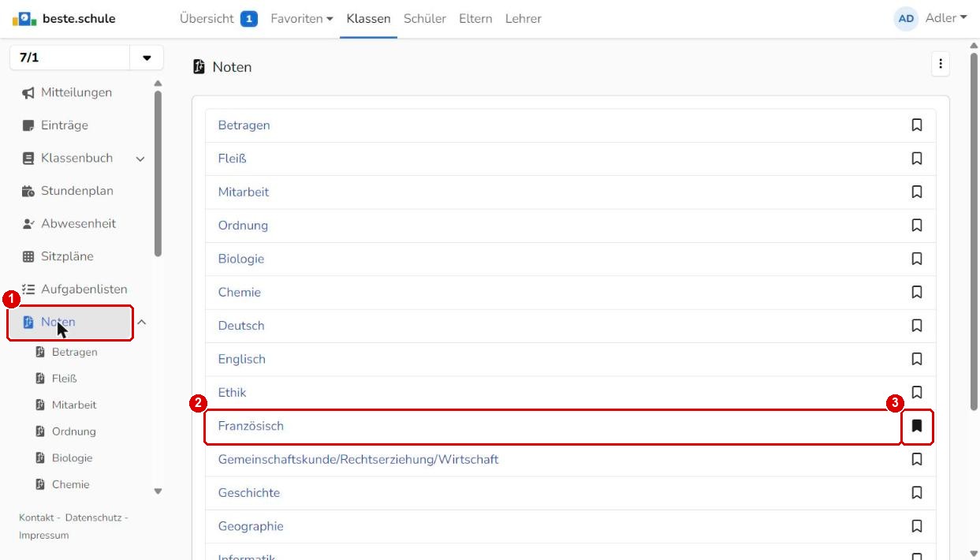The image size is (980, 560).
Task: Click the grid icon beside Sitzpläne
Action: pyautogui.click(x=28, y=256)
